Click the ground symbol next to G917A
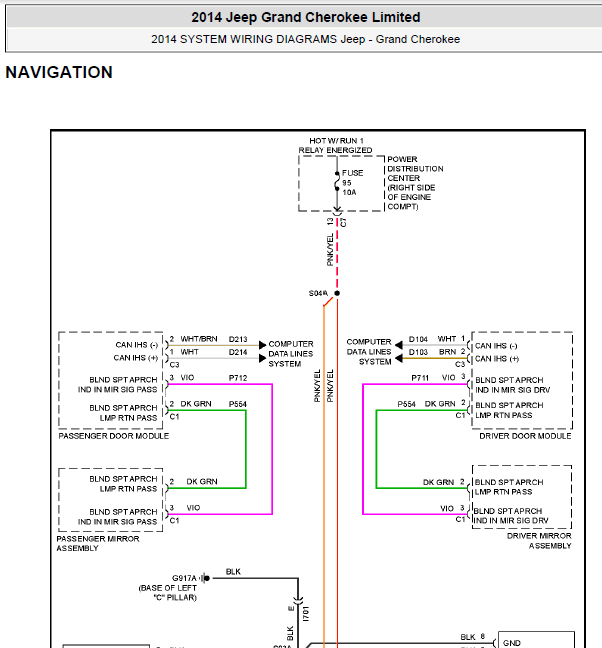The height and width of the screenshot is (648, 602). 205,578
